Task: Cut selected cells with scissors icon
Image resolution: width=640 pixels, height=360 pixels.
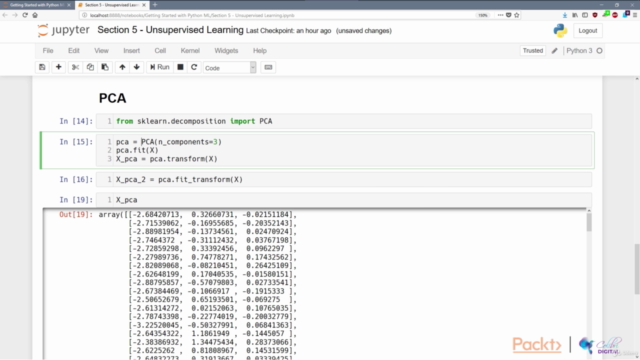Action: pyautogui.click(x=75, y=67)
